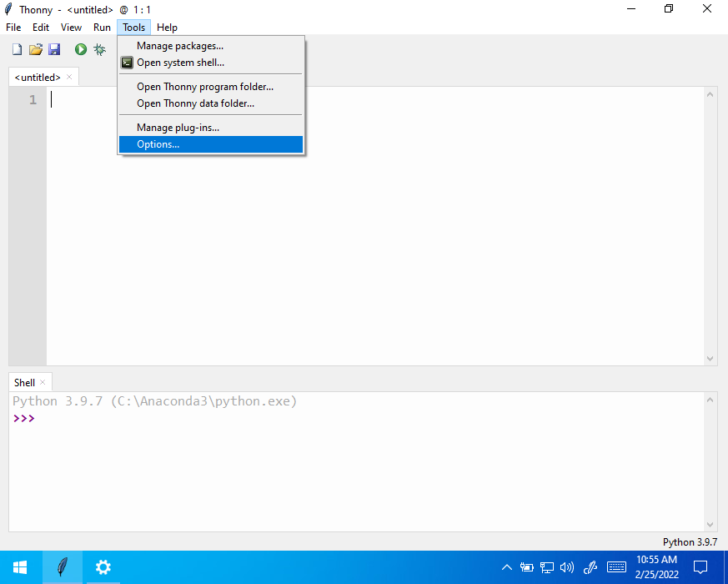Click the taskbar clock 10:55 AM
This screenshot has width=728, height=584.
tap(656, 559)
